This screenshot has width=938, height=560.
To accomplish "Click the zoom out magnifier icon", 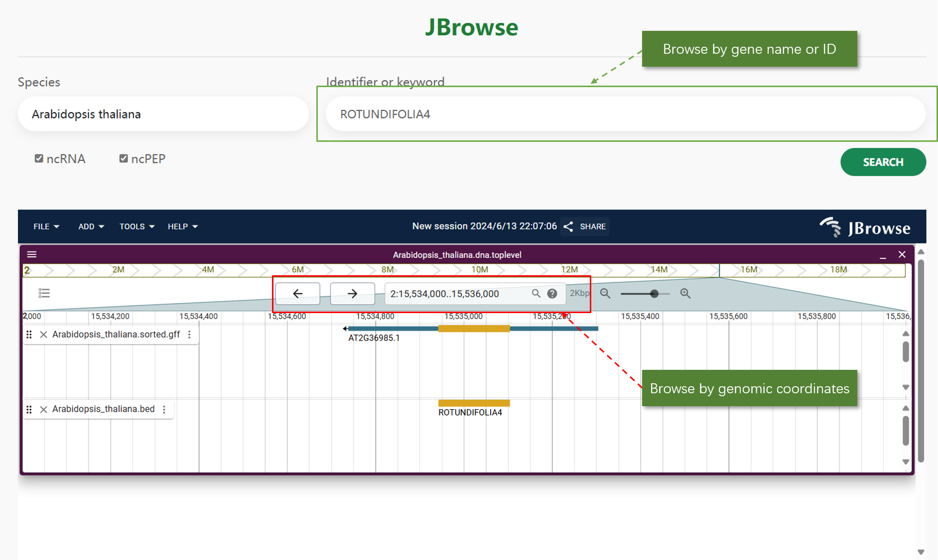I will (605, 294).
